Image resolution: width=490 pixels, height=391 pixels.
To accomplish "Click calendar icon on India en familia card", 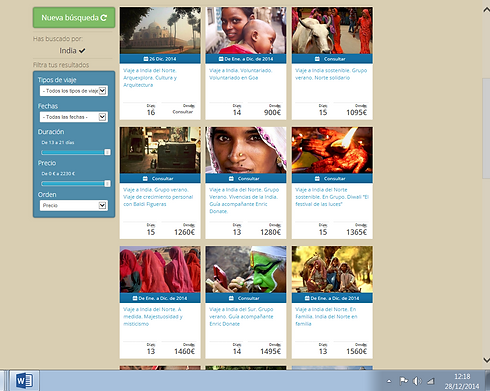I will click(307, 298).
